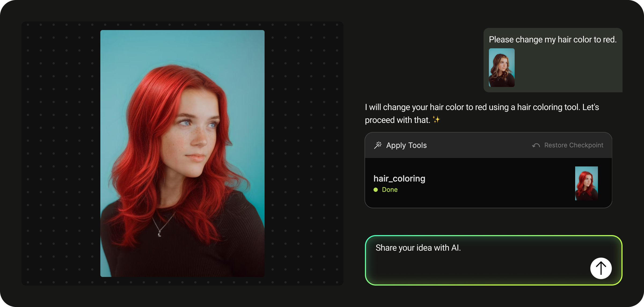Screen dimensions: 644x307
Task: Click the Done status text
Action: click(390, 190)
